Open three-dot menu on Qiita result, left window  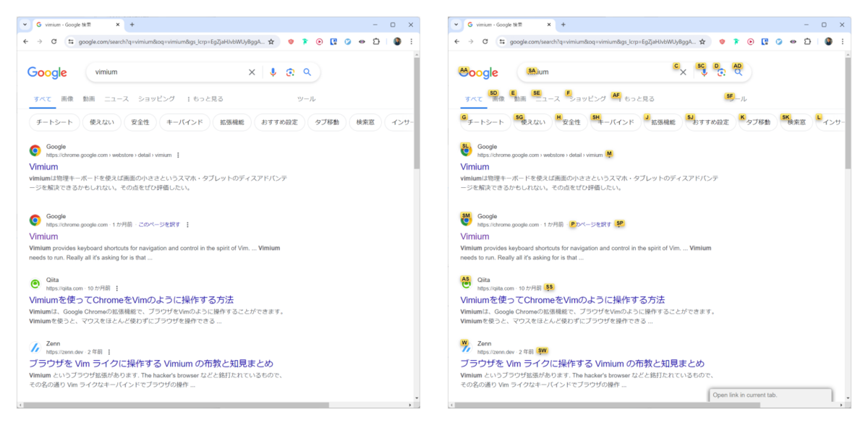pyautogui.click(x=116, y=288)
